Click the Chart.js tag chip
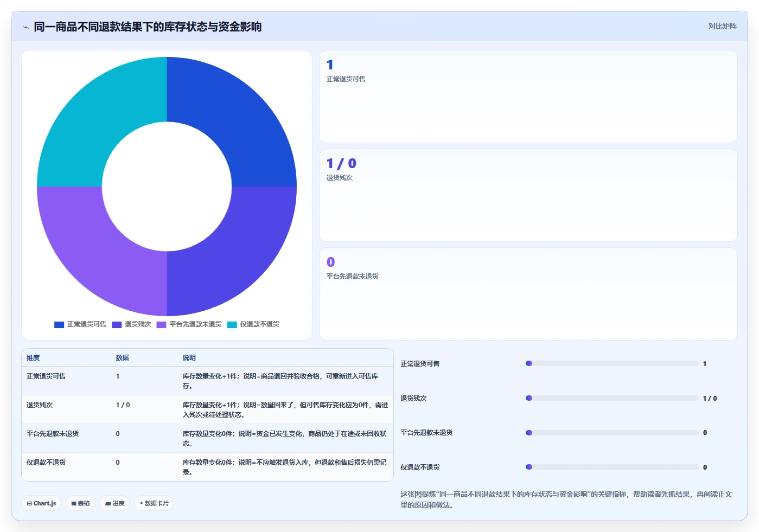The image size is (759, 532). point(41,503)
